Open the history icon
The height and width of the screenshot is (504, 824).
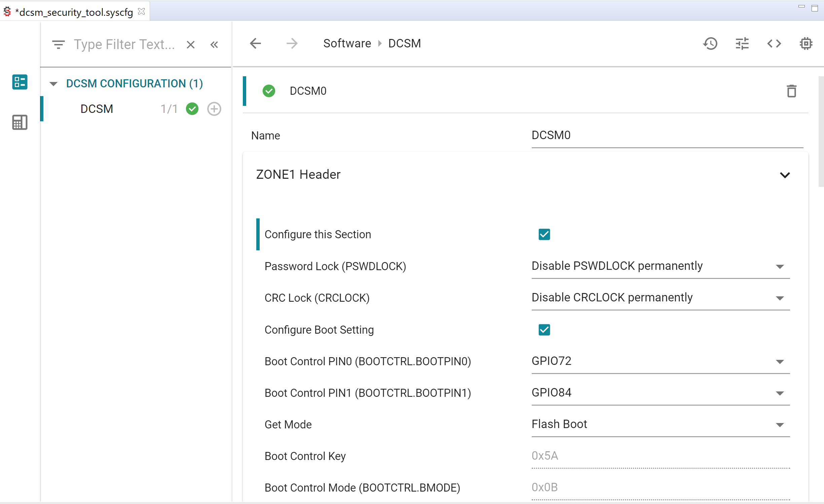[710, 43]
